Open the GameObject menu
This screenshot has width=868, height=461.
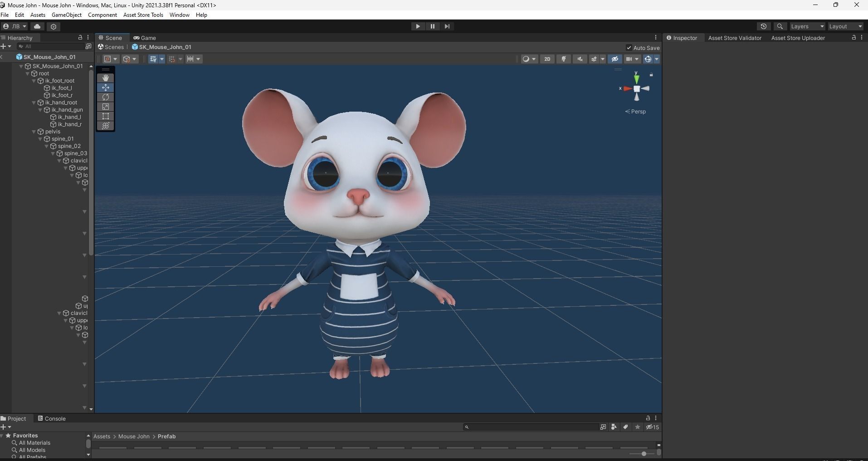point(67,15)
